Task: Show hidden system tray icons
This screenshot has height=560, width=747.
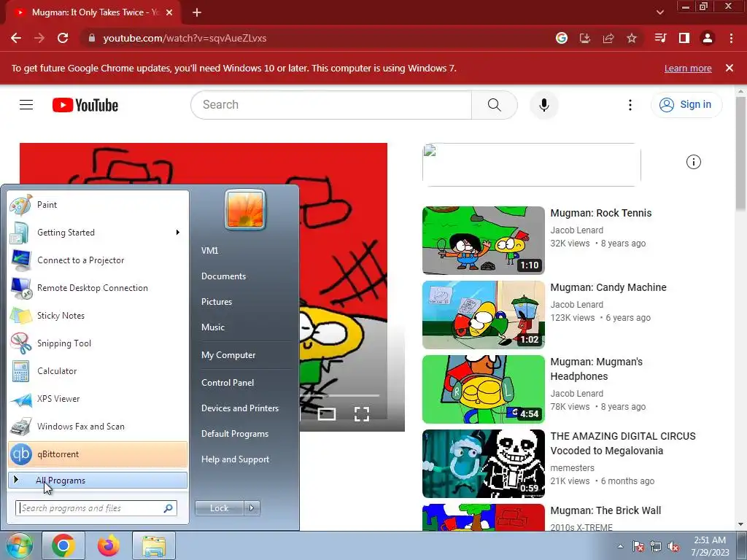Action: pyautogui.click(x=620, y=546)
